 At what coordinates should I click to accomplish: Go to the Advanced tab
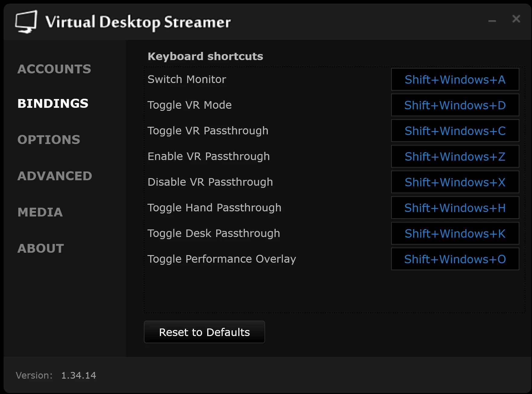55,176
